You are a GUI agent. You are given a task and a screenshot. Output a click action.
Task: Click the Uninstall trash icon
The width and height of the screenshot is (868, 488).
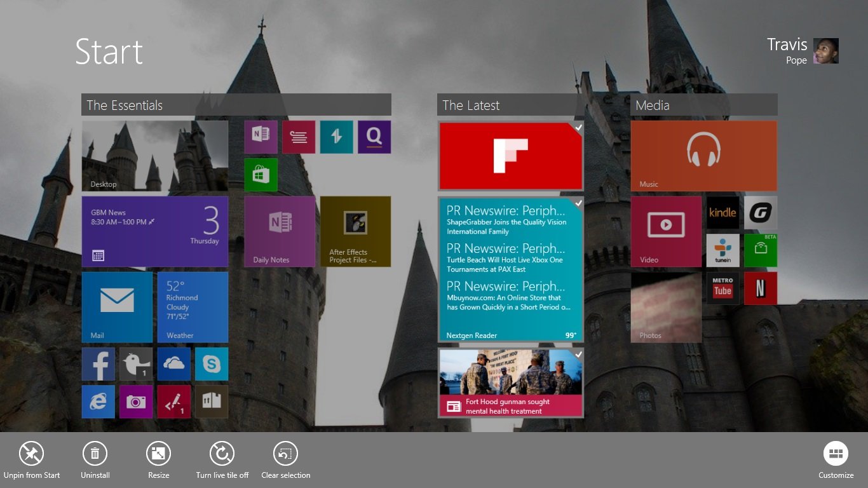[95, 454]
